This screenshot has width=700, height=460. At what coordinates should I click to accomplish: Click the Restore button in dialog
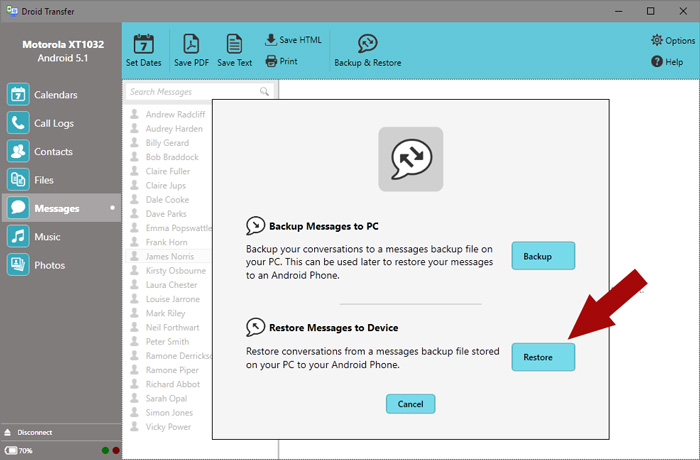[543, 357]
